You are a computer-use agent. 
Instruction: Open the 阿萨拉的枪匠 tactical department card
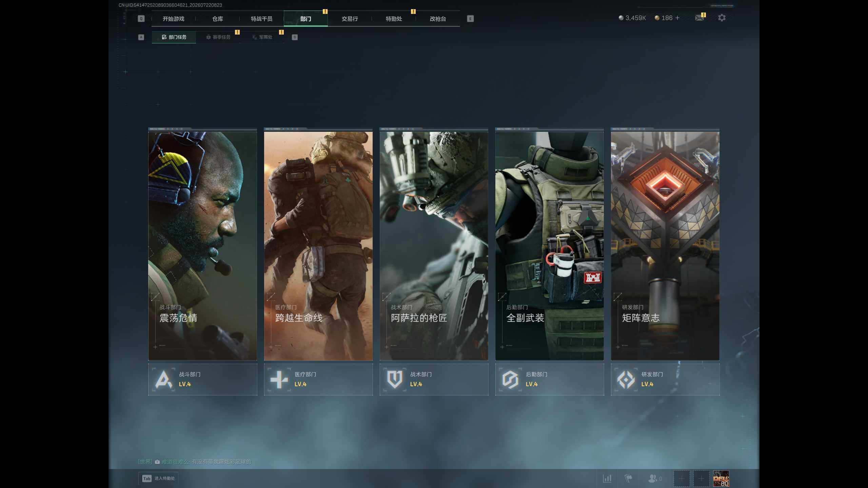pyautogui.click(x=434, y=244)
